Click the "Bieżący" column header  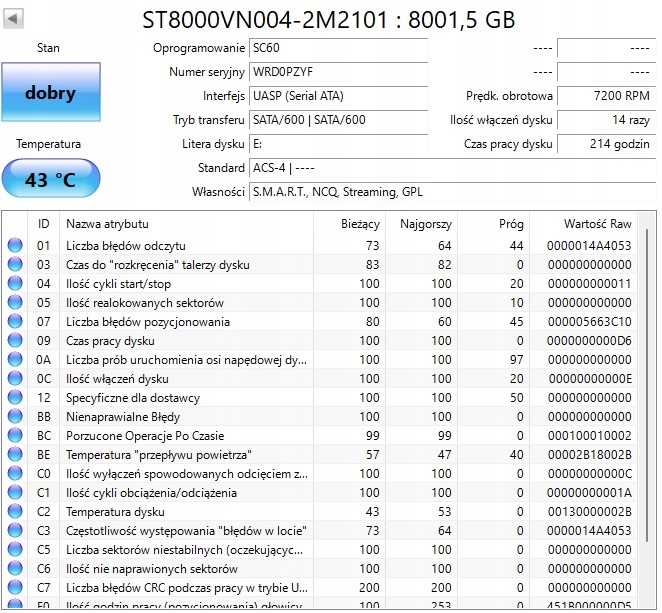[360, 223]
